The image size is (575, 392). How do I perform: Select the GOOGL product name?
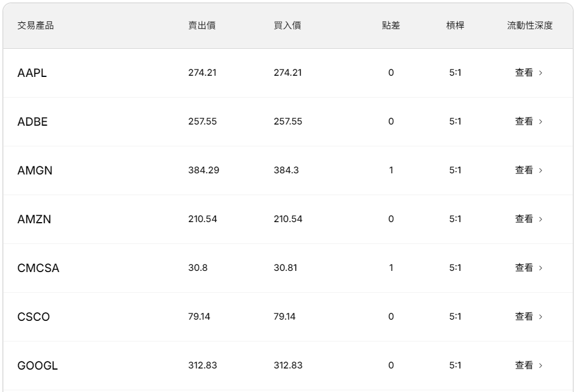[x=37, y=366]
